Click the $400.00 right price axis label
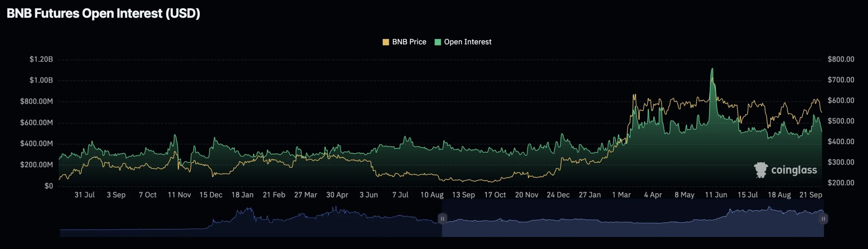Screen dimensions: 868x249 (841, 142)
